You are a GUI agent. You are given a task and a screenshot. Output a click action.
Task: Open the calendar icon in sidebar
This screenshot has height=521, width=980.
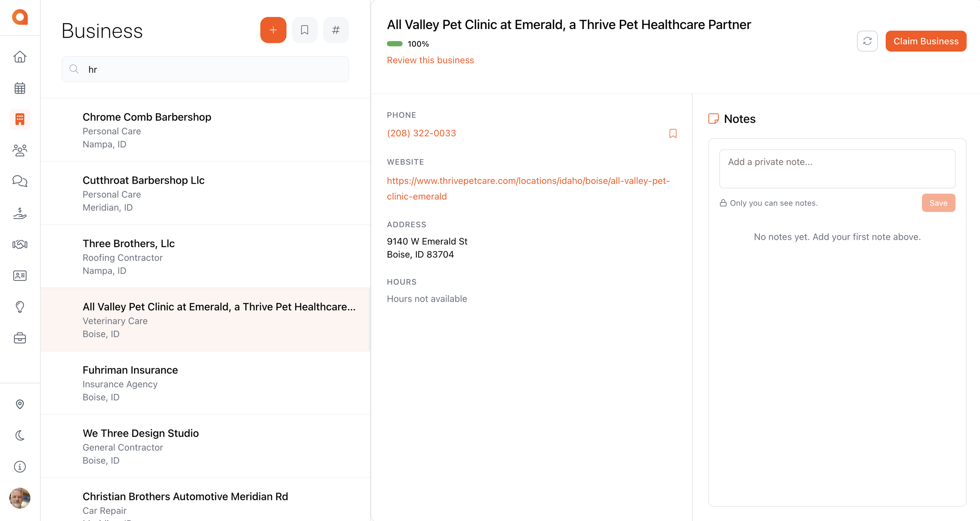pos(20,88)
